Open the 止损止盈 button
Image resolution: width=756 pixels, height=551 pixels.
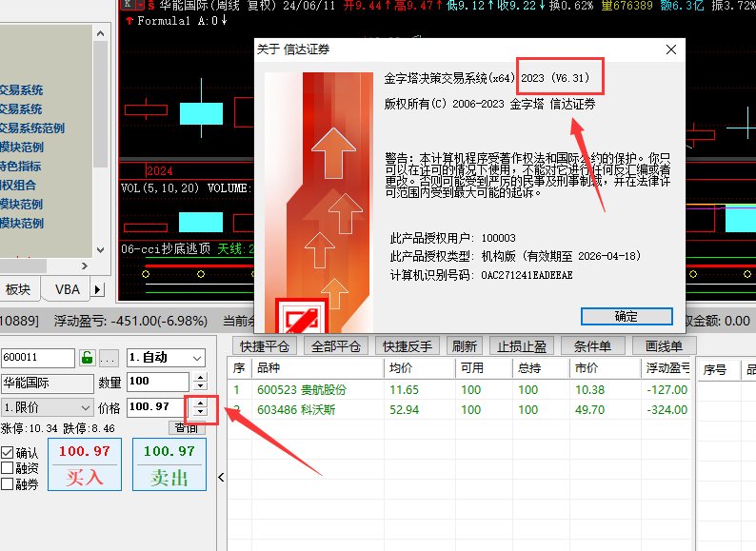522,346
